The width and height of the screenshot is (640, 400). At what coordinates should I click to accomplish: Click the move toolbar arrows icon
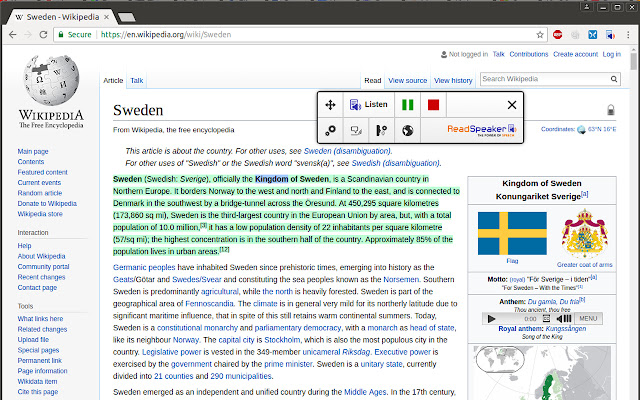(x=331, y=105)
